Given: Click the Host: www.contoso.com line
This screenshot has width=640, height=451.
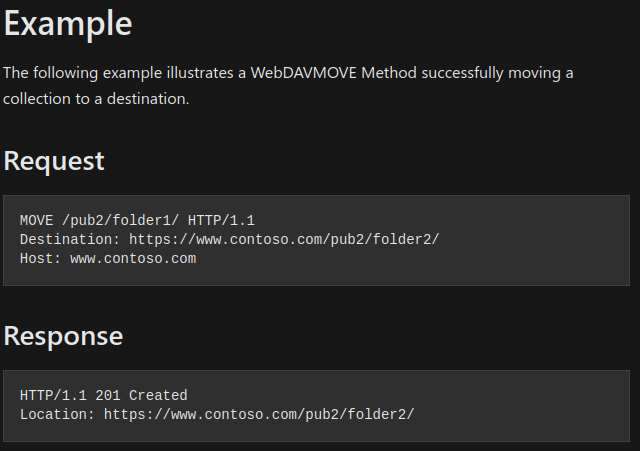Looking at the screenshot, I should tap(108, 259).
